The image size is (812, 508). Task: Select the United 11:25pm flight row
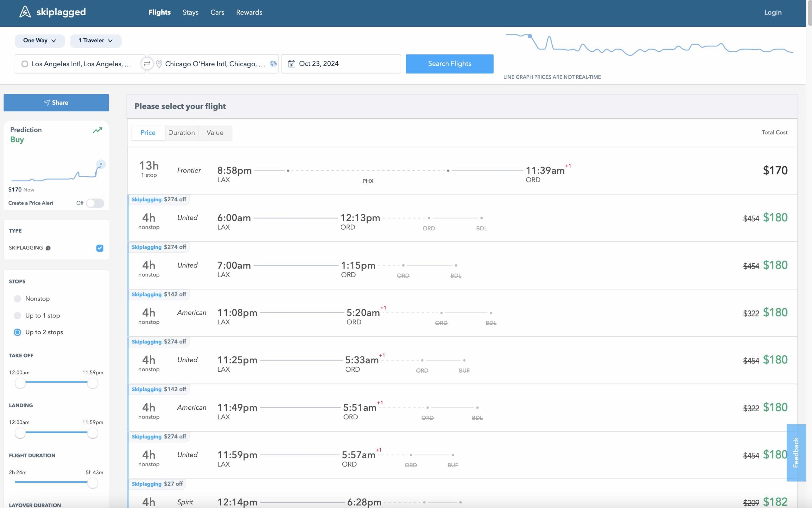pos(462,360)
